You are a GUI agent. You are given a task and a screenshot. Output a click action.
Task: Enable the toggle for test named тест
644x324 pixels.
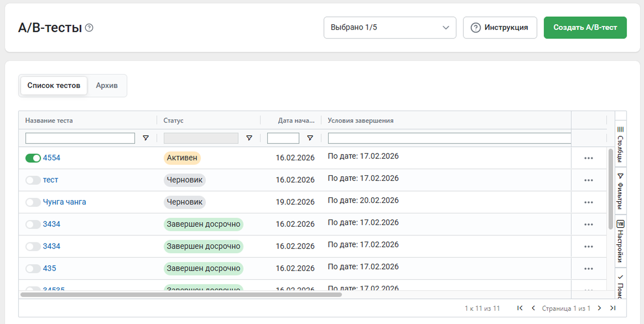click(33, 180)
